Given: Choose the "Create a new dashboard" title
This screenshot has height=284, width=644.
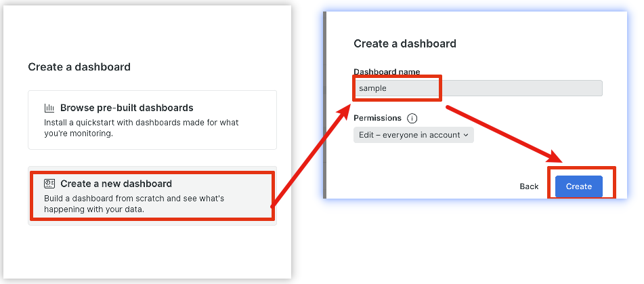Looking at the screenshot, I should (x=116, y=184).
